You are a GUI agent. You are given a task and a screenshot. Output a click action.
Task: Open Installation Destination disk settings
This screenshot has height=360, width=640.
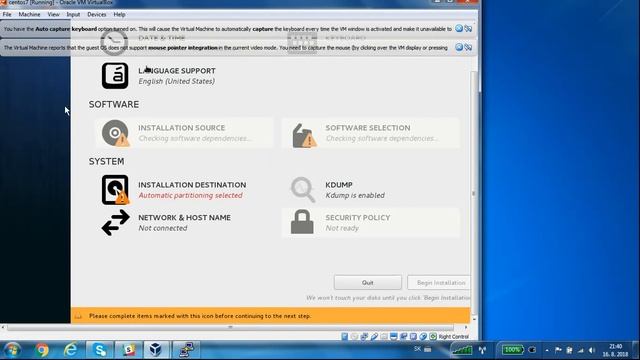[174, 190]
